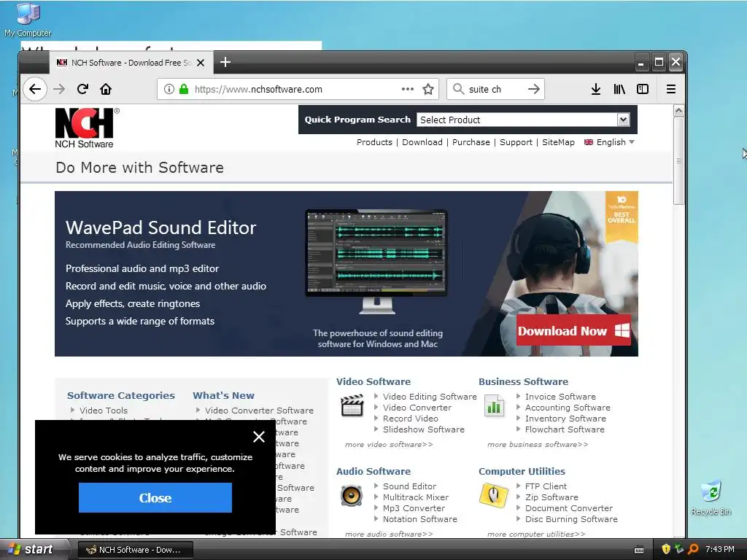The height and width of the screenshot is (560, 747).
Task: Click the computer utilities mouse icon
Action: tap(494, 495)
